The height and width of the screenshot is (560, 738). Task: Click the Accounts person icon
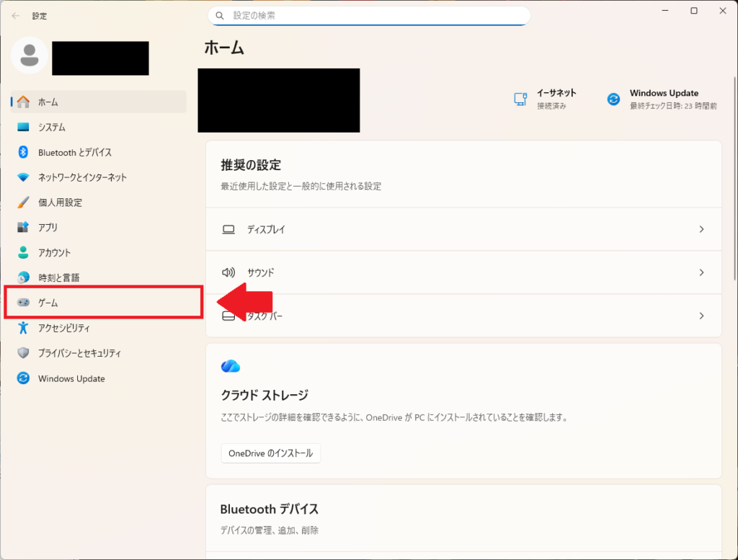[23, 253]
